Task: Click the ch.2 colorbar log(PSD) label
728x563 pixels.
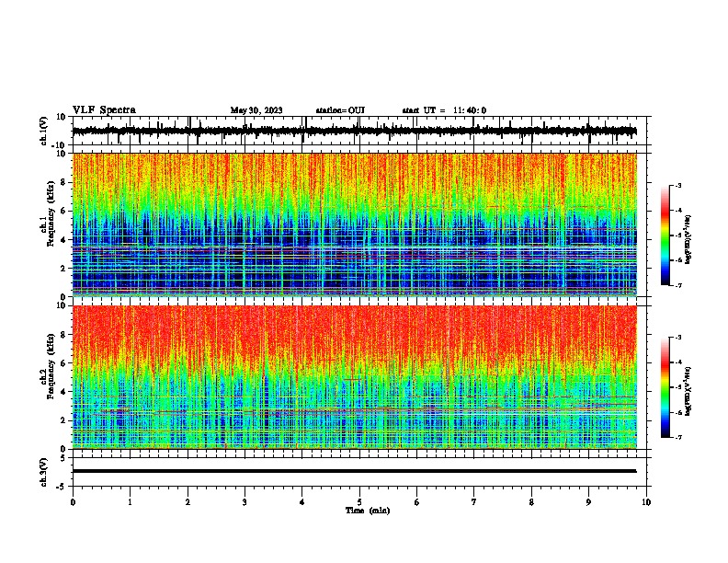Action: [x=688, y=391]
